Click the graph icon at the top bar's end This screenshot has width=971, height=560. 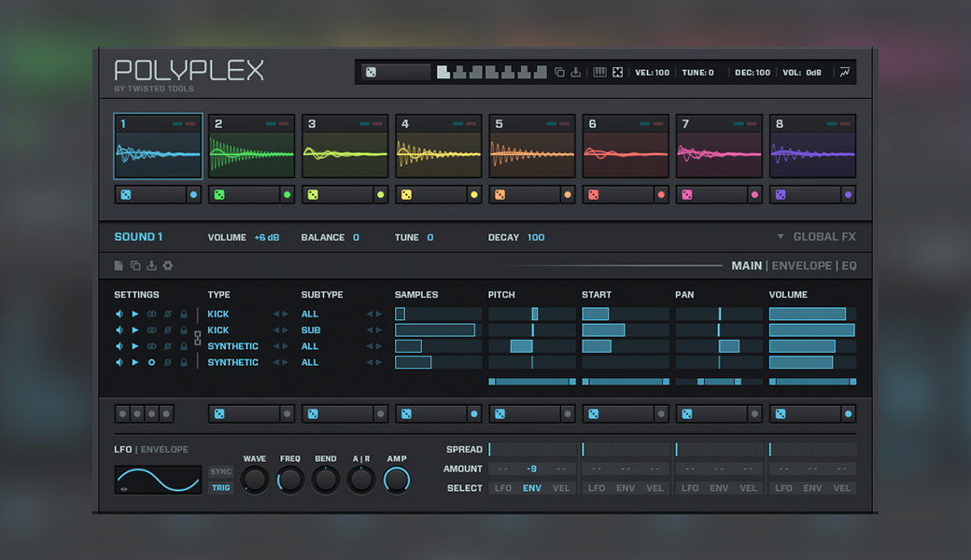coord(845,73)
